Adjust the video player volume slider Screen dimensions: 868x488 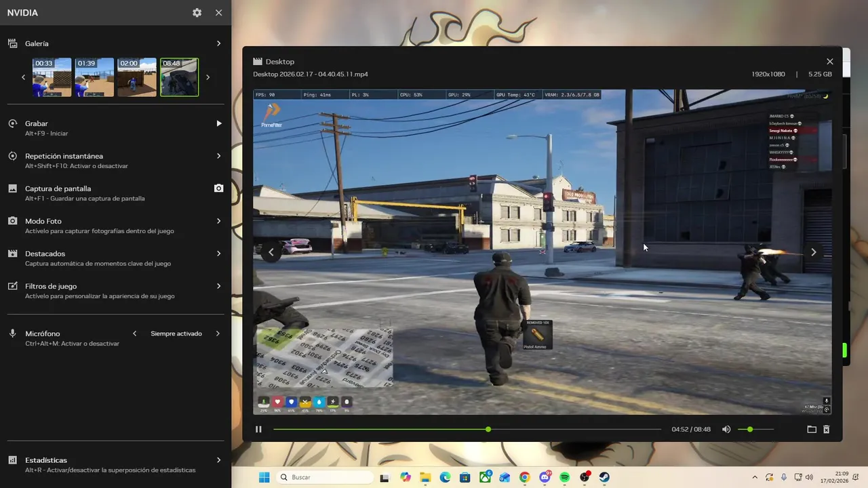click(755, 429)
